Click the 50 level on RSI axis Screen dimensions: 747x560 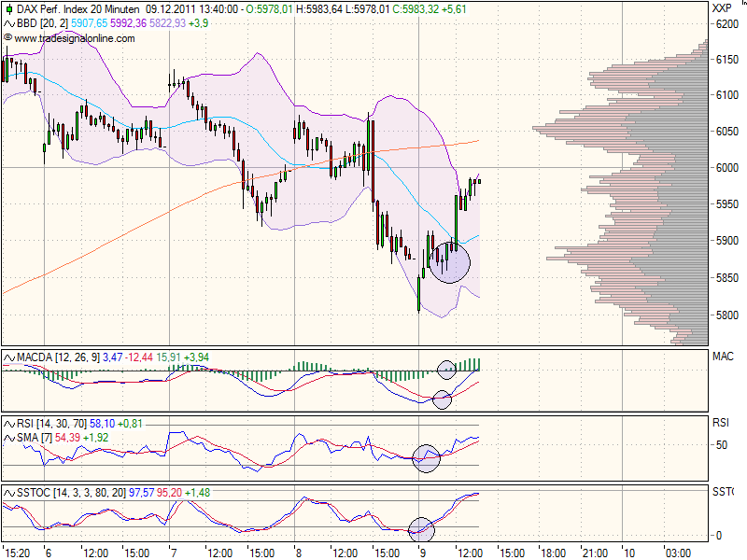(722, 445)
